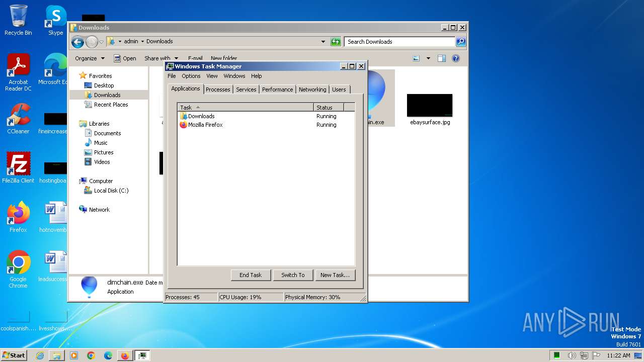Click End Task button

click(251, 275)
